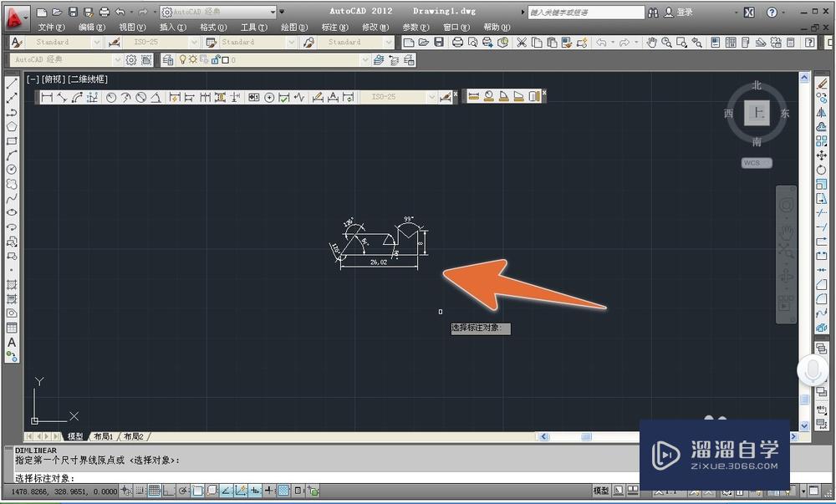Click the binoculars search icon

point(653,12)
